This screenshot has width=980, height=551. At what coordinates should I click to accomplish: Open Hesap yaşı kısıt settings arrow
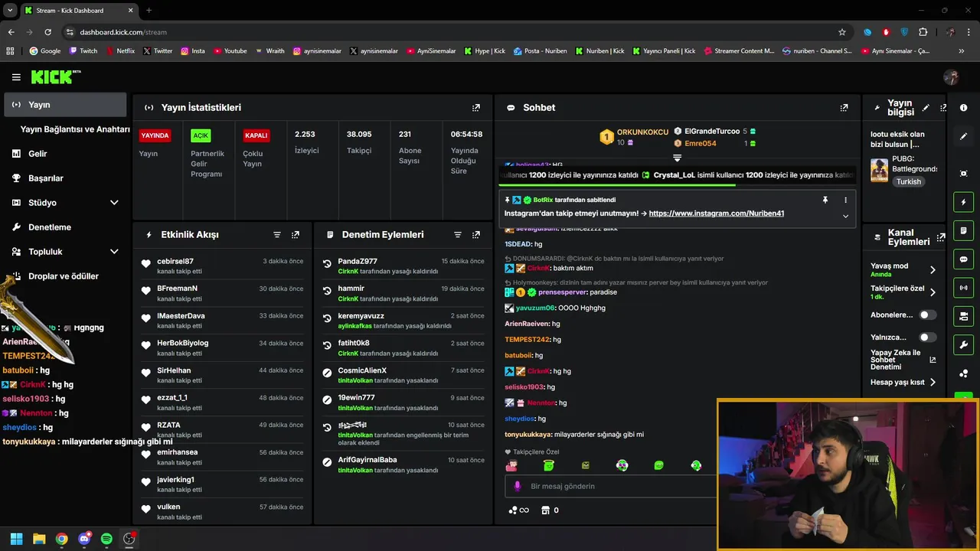pyautogui.click(x=933, y=382)
